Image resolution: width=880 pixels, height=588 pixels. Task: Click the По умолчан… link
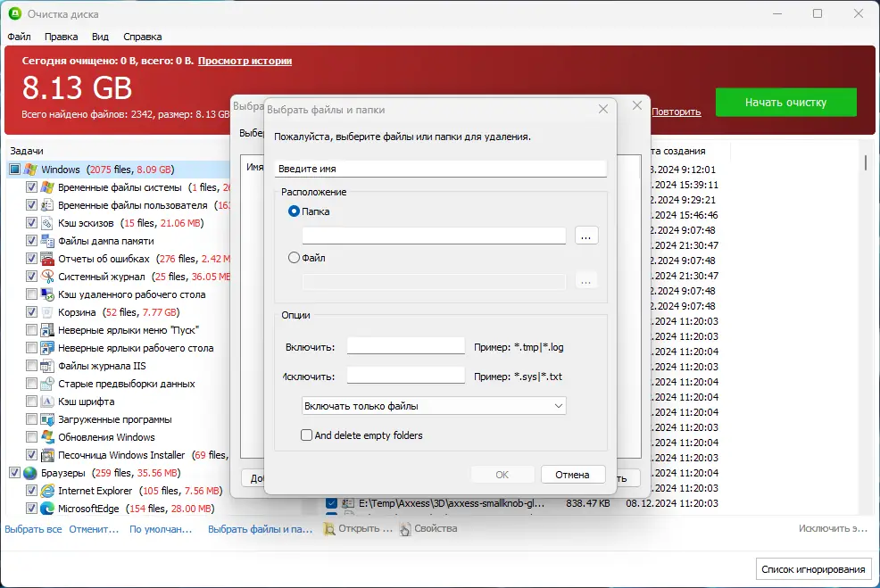pos(161,529)
